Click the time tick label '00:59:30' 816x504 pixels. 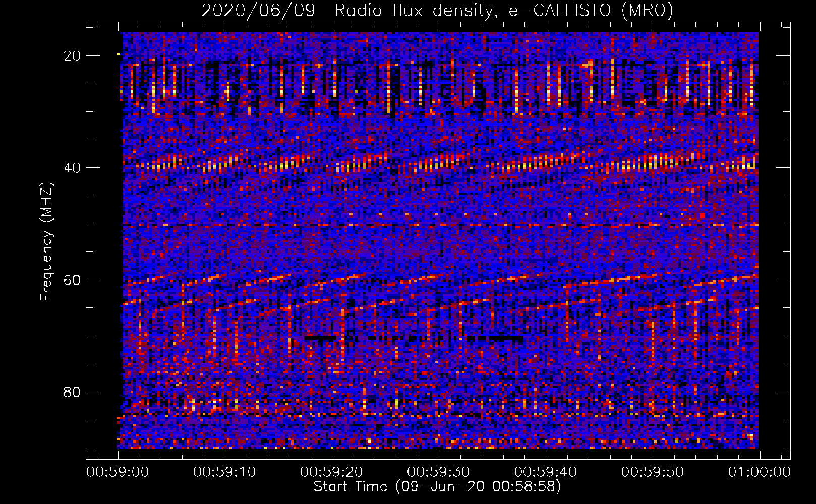pyautogui.click(x=438, y=472)
